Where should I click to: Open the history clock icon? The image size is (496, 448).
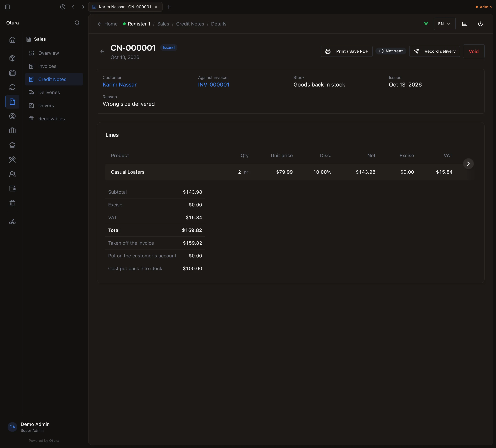(x=63, y=7)
